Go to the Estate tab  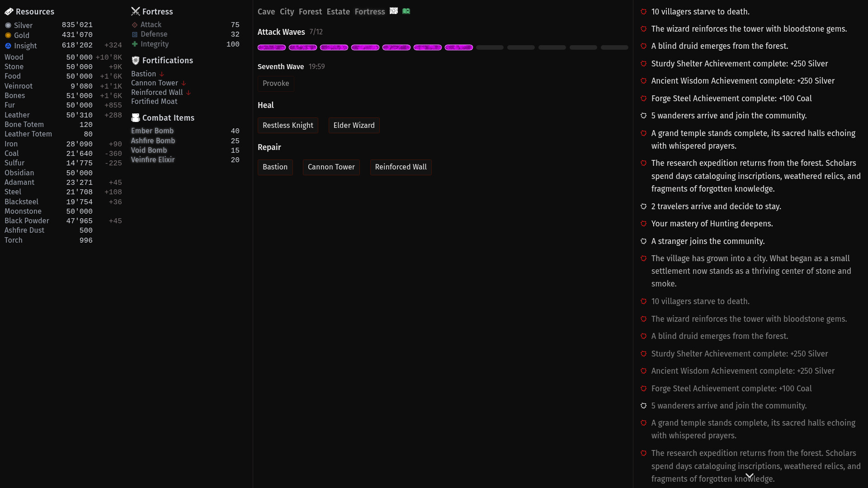[x=338, y=12]
